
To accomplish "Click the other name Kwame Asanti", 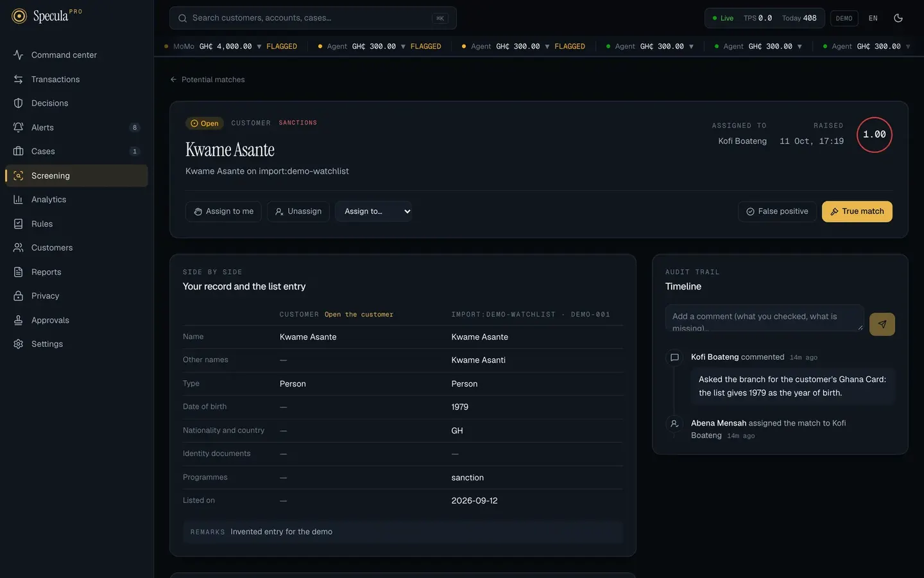I will 478,360.
